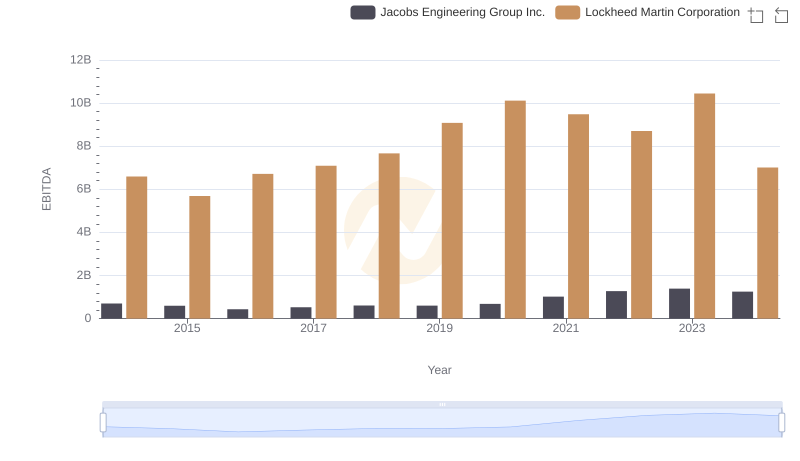Click the 12B y-axis label
Screen dimensions: 800x461
tap(81, 60)
